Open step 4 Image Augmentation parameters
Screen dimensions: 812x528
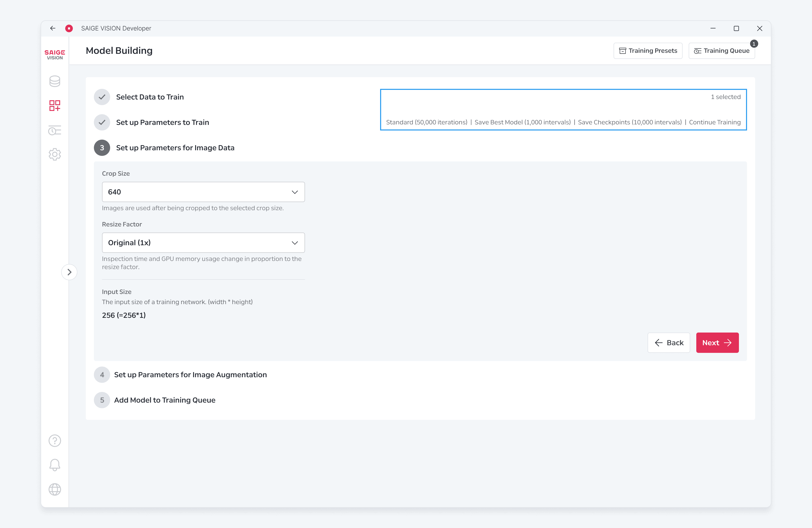tap(190, 375)
